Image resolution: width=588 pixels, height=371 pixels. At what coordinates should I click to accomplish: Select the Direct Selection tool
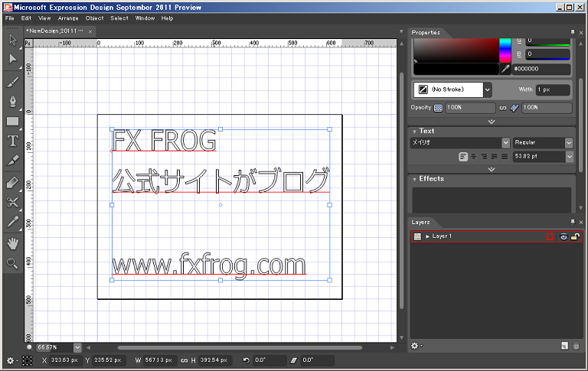pyautogui.click(x=12, y=59)
